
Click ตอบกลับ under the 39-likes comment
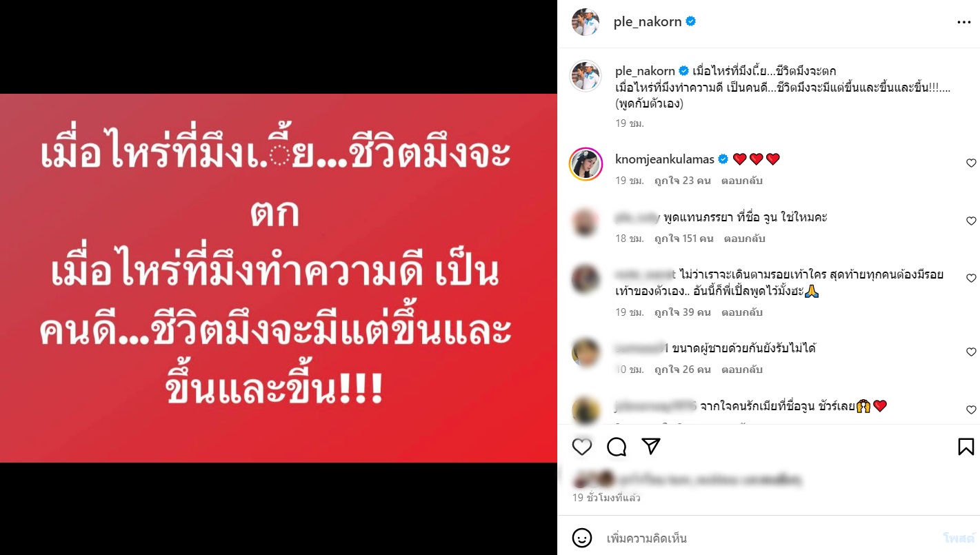point(742,312)
